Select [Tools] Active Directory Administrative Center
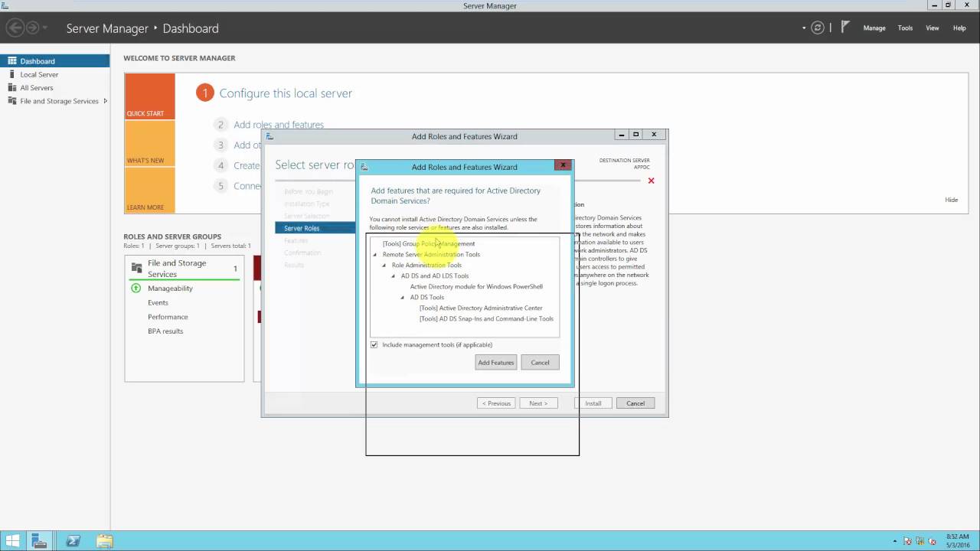The image size is (980, 551). click(x=481, y=308)
